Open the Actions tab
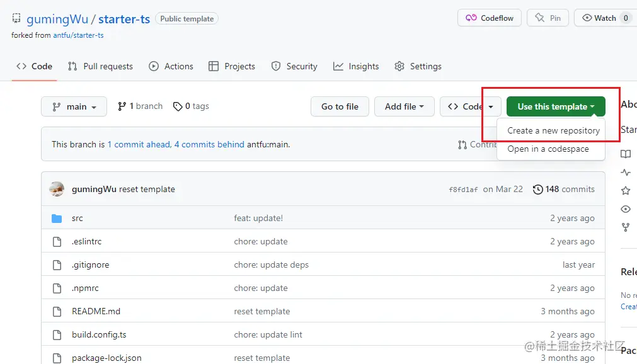This screenshot has width=637, height=364. coord(171,66)
